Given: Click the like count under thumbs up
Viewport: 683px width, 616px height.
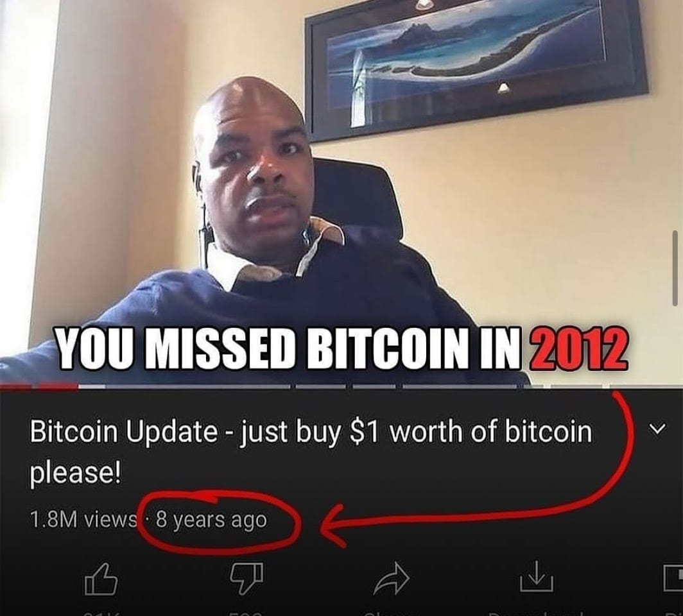Looking at the screenshot, I should coord(101,614).
